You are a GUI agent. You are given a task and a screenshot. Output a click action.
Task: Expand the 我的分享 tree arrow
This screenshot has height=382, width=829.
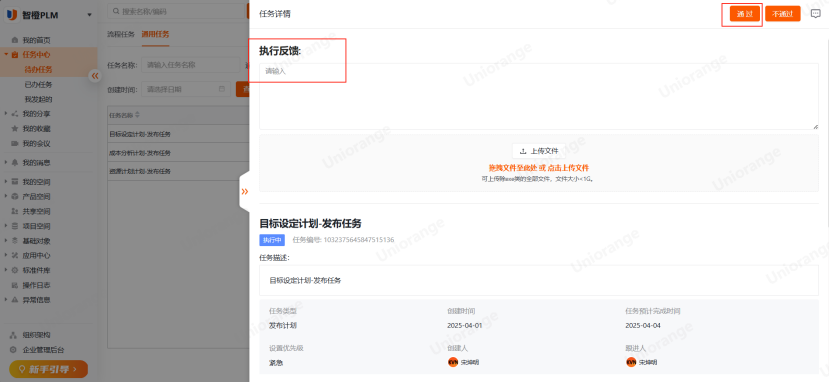[x=6, y=114]
